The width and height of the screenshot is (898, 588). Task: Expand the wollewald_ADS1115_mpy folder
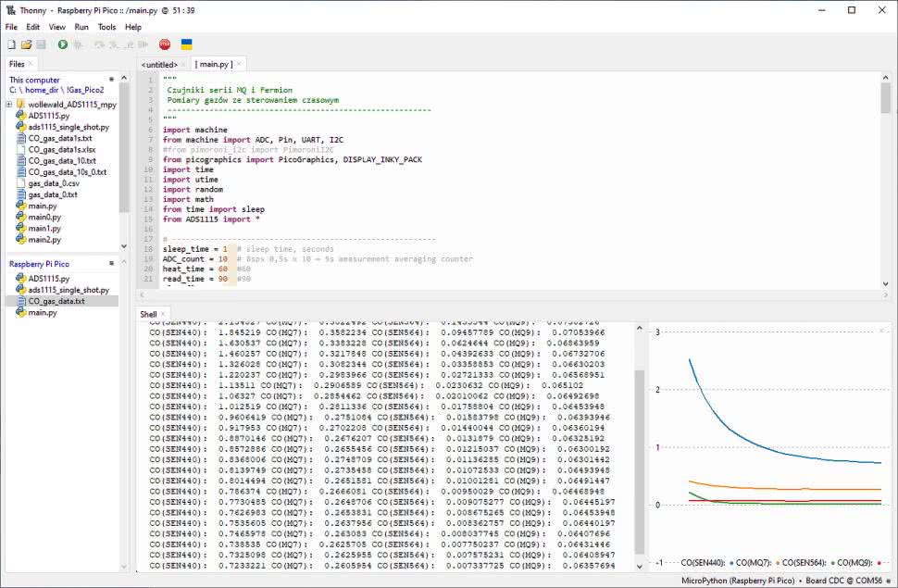8,105
